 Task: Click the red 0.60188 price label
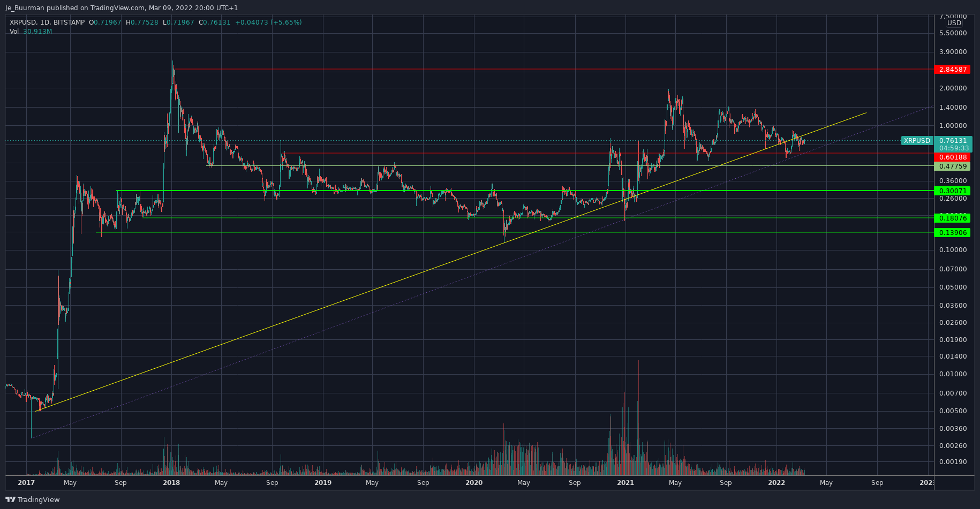[x=952, y=157]
